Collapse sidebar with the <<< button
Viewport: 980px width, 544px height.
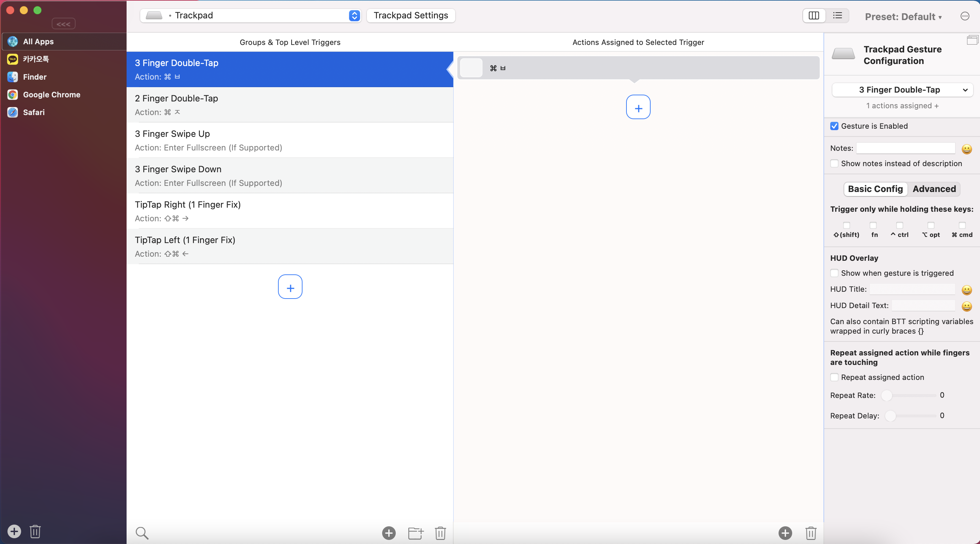[63, 24]
